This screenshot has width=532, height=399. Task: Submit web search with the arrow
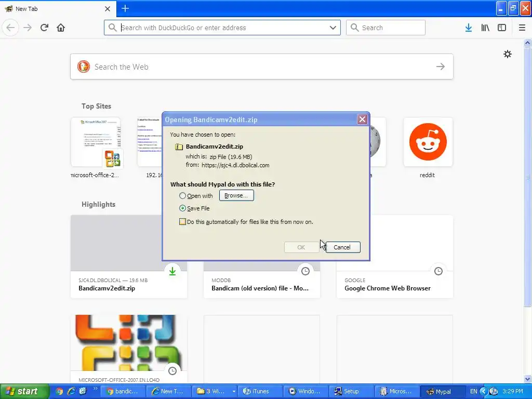(441, 66)
